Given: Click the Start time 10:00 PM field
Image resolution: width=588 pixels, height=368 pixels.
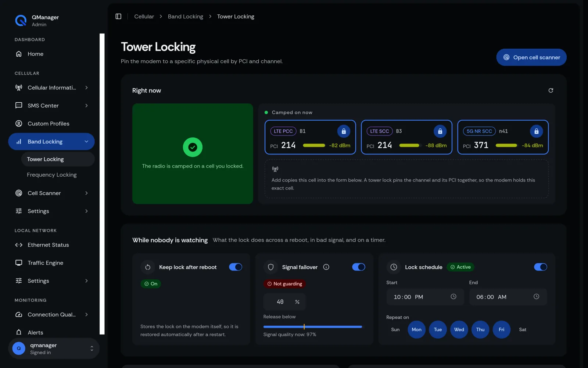Looking at the screenshot, I should (425, 297).
